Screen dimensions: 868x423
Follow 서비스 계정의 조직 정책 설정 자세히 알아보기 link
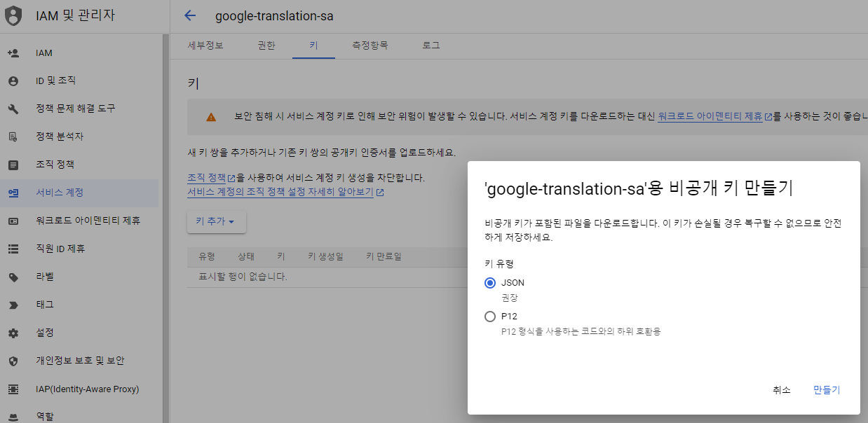tap(280, 193)
